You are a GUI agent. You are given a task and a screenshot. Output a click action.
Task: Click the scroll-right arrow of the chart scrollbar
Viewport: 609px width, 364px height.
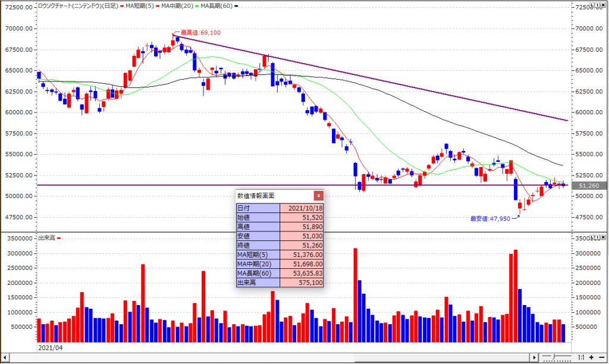point(535,357)
